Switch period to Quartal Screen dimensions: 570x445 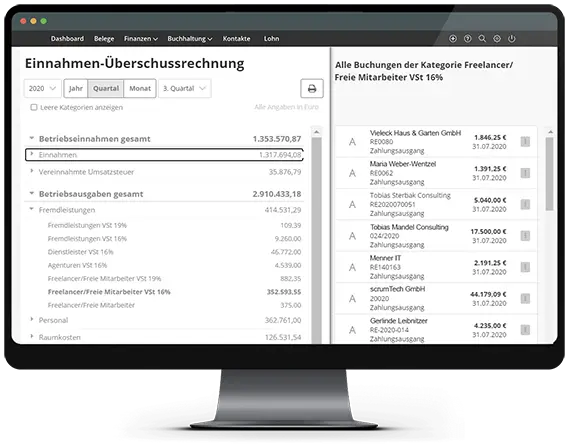(x=106, y=88)
